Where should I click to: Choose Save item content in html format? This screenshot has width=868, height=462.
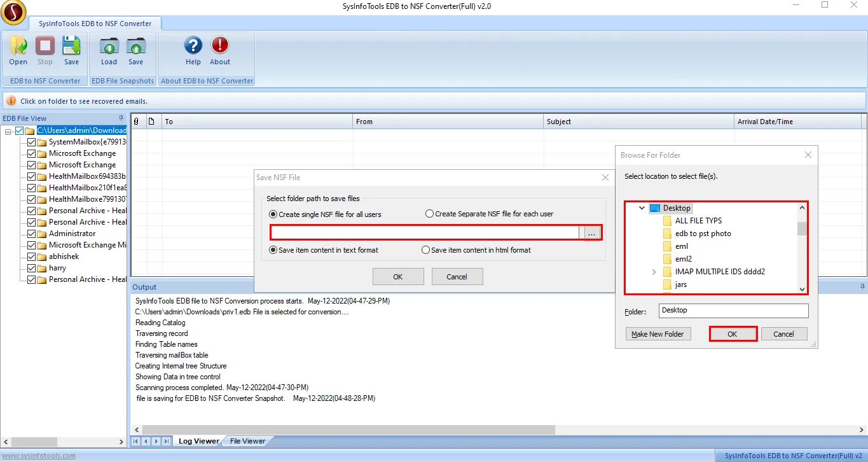click(426, 250)
